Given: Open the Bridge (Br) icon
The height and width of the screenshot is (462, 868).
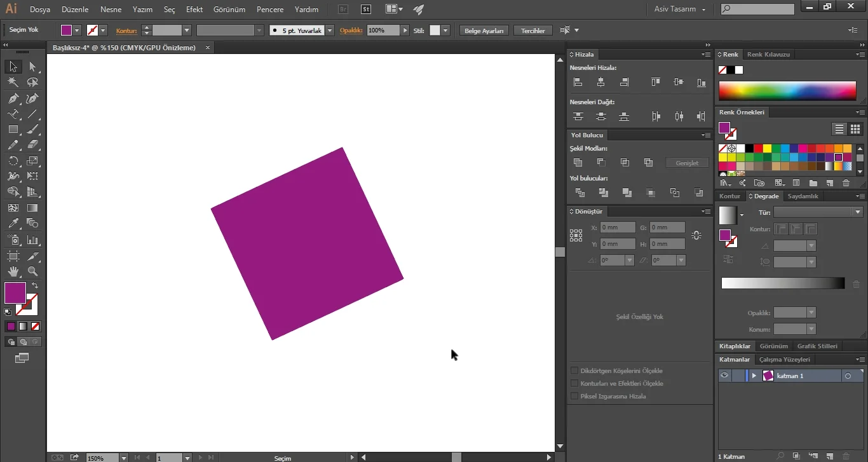Looking at the screenshot, I should pyautogui.click(x=343, y=10).
